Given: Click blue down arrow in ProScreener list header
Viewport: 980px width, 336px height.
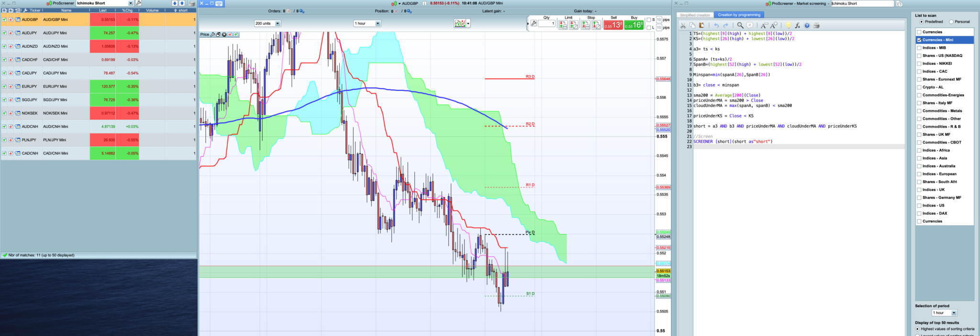Looking at the screenshot, I should (x=175, y=3).
